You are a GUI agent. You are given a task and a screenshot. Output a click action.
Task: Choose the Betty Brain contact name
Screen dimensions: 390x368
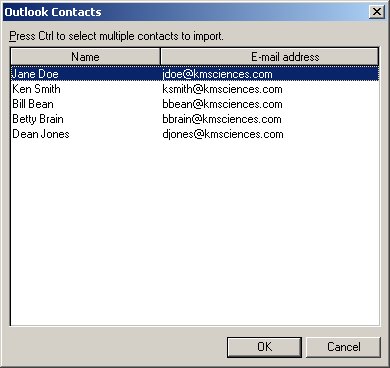(38, 119)
